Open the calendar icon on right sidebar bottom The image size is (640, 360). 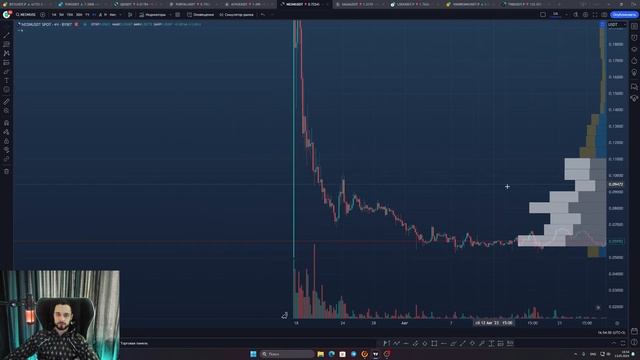(634, 331)
